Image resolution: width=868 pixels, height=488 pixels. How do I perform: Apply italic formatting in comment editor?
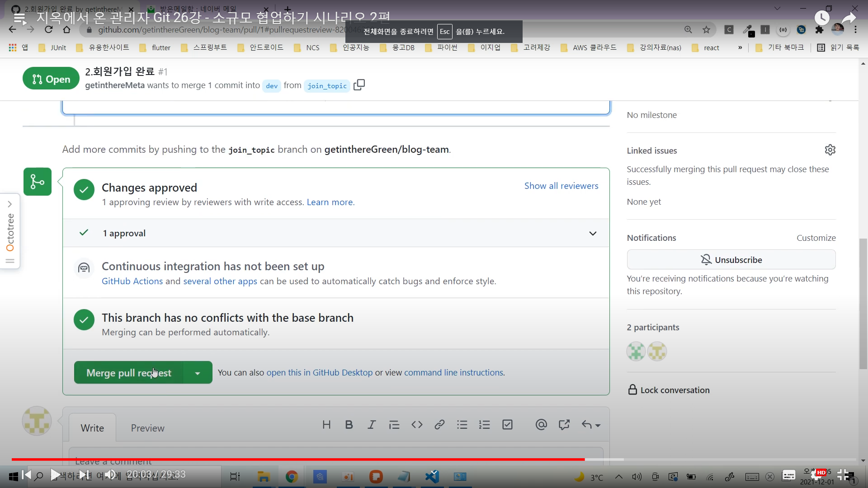point(372,425)
